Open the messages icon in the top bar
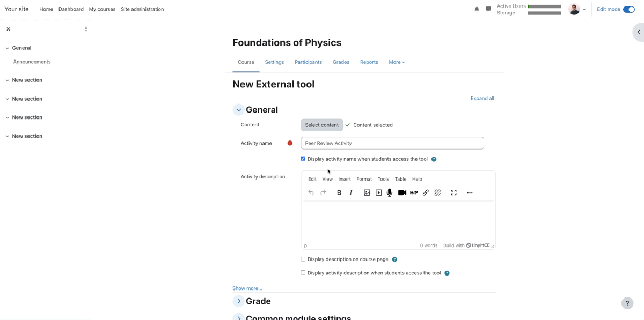Viewport: 644px width, 320px height. 488,9
